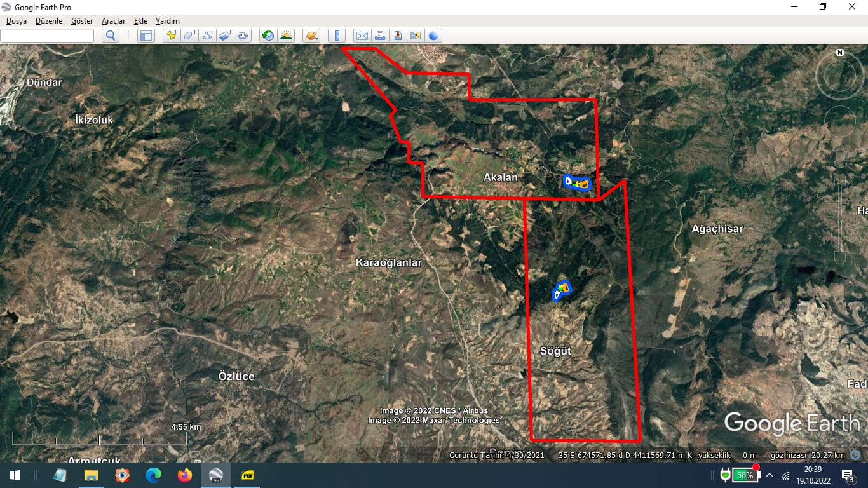Toggle sunlight across the landscape
This screenshot has height=488, width=868.
[286, 36]
